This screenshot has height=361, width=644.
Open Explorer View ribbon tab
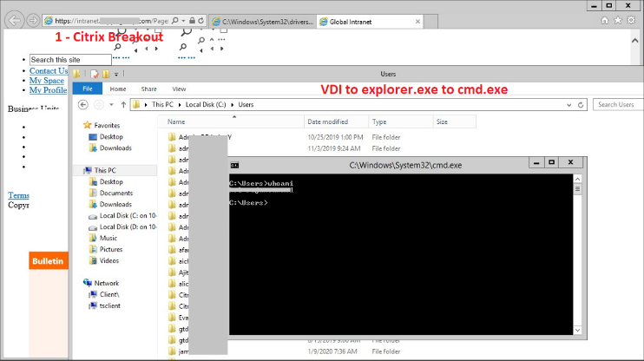coord(179,89)
